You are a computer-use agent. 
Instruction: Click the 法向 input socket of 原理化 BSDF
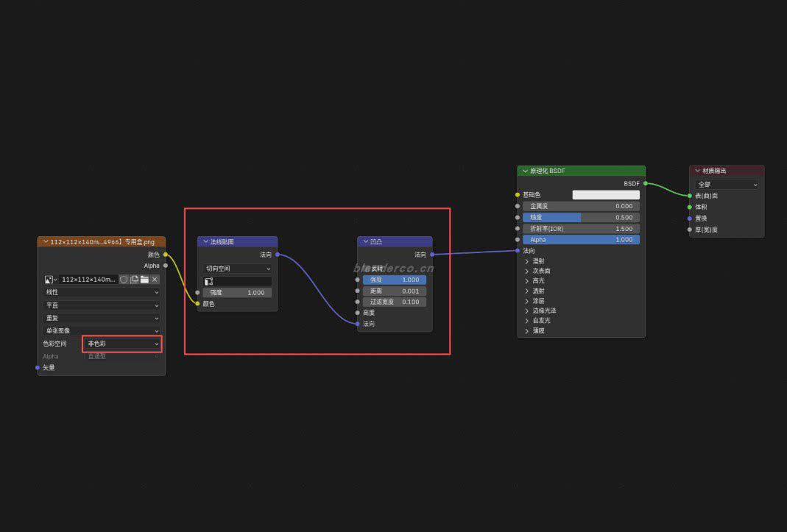[x=518, y=250]
